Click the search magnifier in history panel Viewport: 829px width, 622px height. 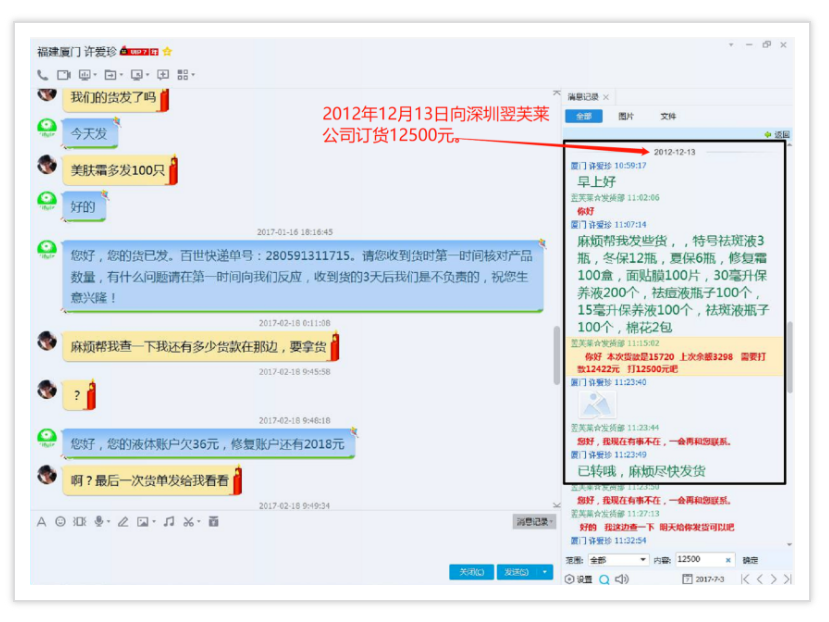coord(604,579)
